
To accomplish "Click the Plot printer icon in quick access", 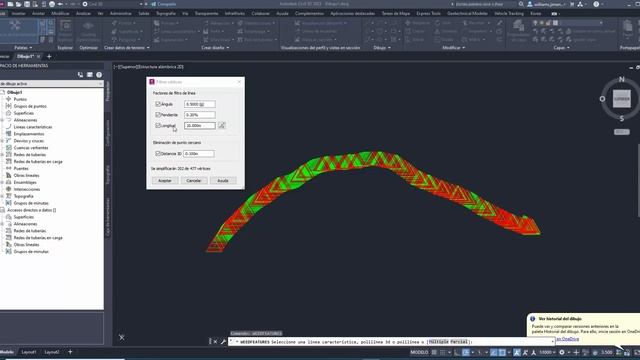I will pos(52,4).
